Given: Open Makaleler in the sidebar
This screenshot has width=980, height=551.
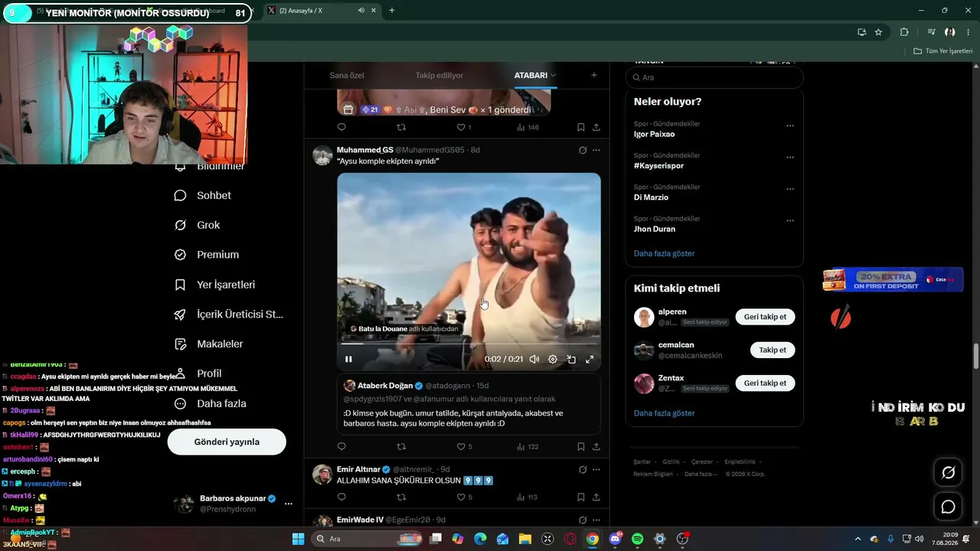Looking at the screenshot, I should [209, 344].
